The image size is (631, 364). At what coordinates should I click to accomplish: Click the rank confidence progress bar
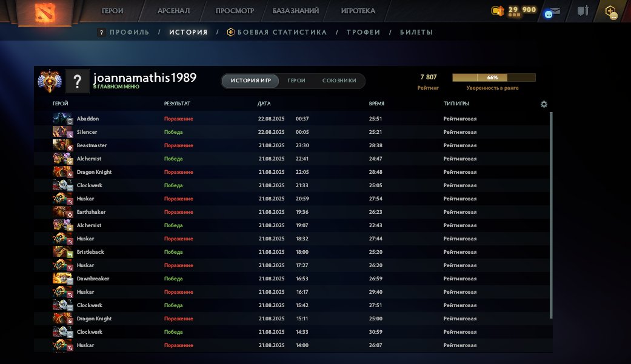(x=493, y=78)
